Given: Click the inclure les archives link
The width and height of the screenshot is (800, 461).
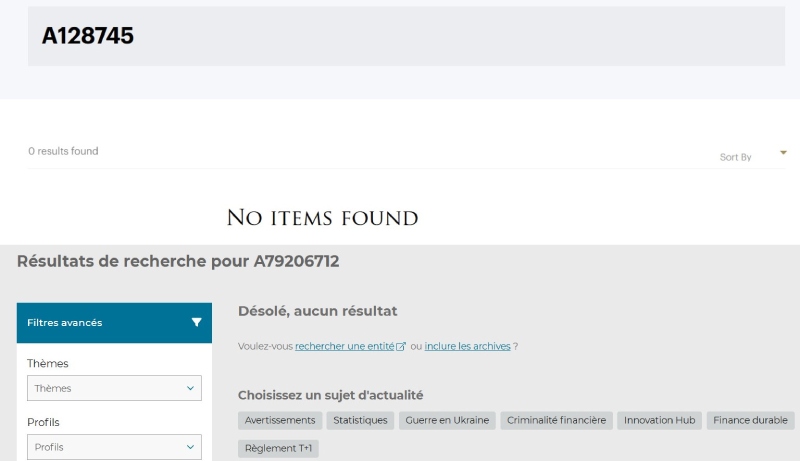Looking at the screenshot, I should tap(467, 346).
